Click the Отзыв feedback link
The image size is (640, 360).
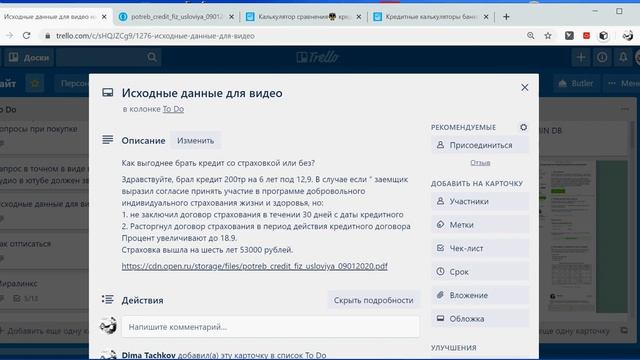[x=480, y=162]
